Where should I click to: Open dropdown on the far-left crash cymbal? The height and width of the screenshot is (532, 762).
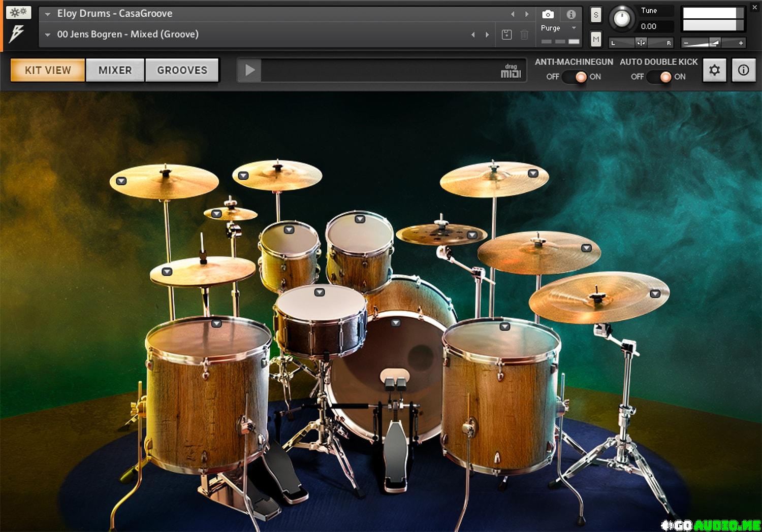[x=121, y=181]
